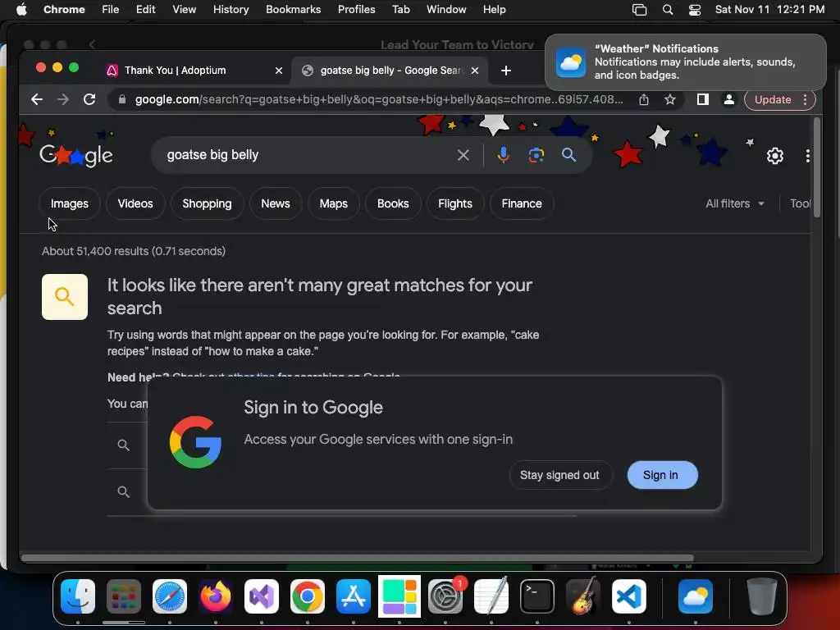Open the Help menu
The image size is (840, 630).
click(494, 10)
